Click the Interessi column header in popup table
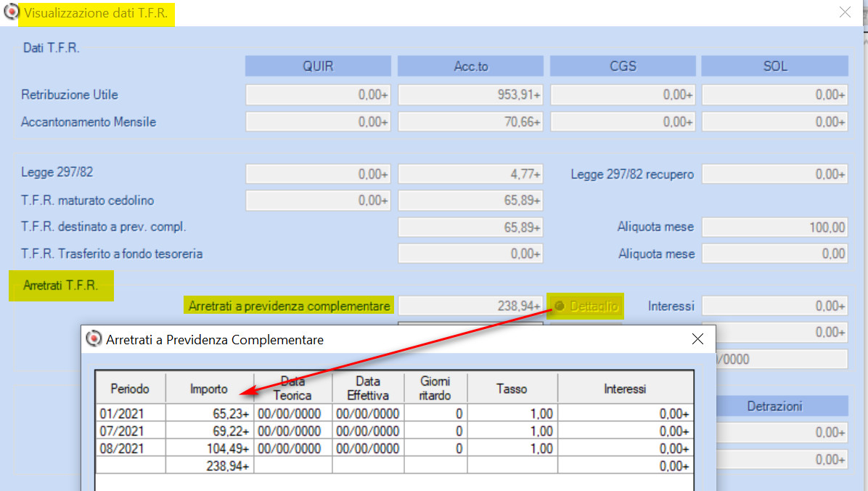 pyautogui.click(x=625, y=389)
